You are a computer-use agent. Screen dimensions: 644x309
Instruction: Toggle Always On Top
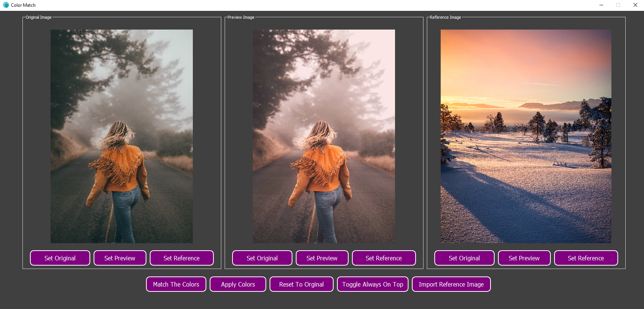tap(373, 284)
